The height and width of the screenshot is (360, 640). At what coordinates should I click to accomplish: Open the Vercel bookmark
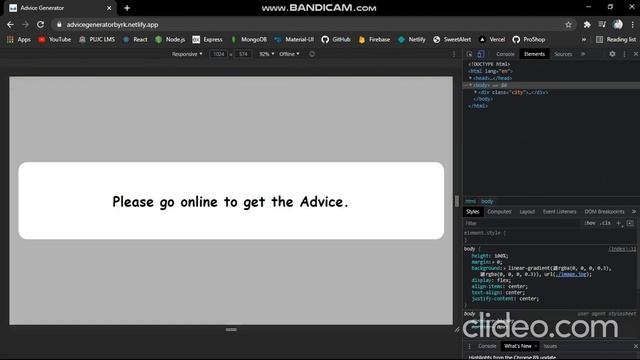point(492,40)
